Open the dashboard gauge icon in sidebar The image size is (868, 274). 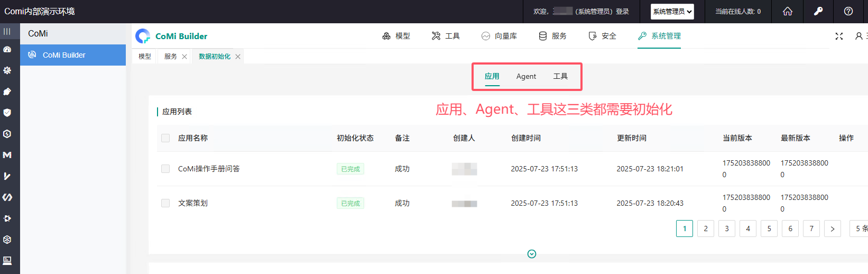point(7,49)
